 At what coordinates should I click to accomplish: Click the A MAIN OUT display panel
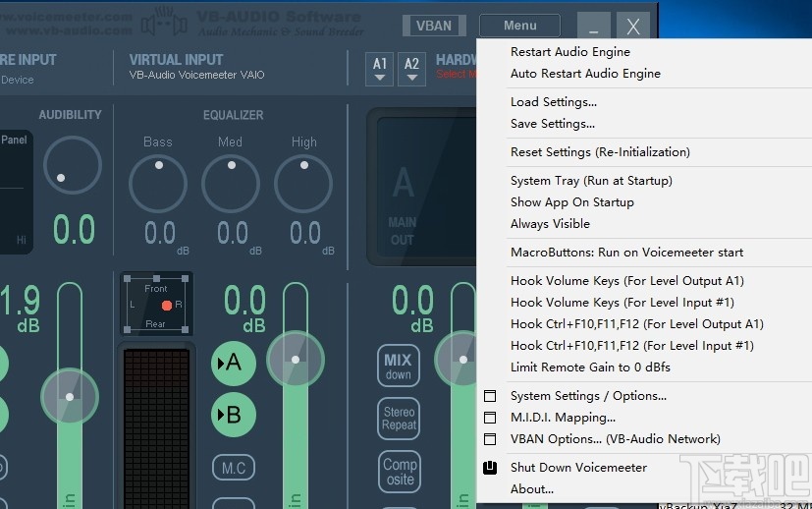[422, 187]
